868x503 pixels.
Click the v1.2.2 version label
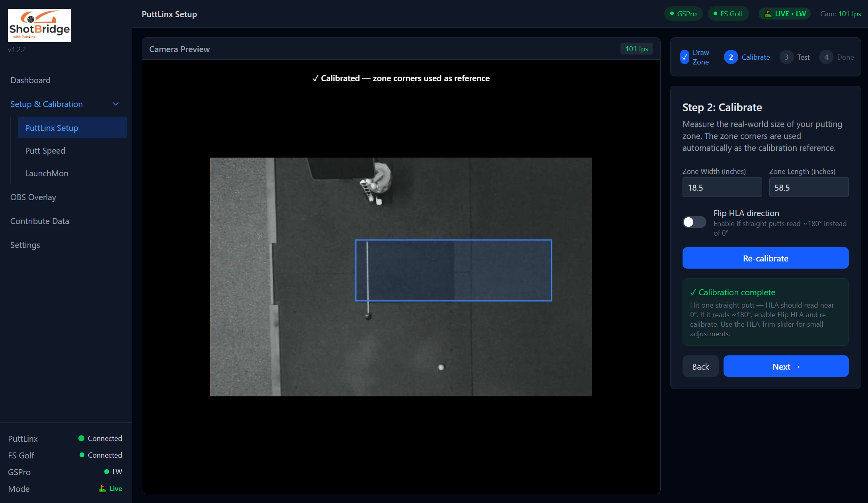point(17,50)
